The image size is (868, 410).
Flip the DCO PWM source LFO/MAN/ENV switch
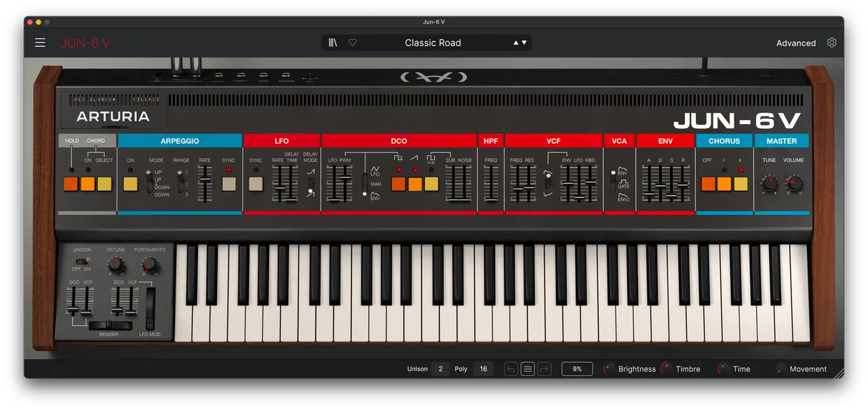366,184
